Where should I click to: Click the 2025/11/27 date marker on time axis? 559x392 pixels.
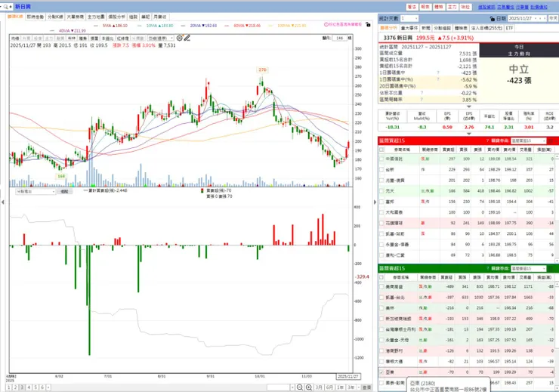coord(348,376)
